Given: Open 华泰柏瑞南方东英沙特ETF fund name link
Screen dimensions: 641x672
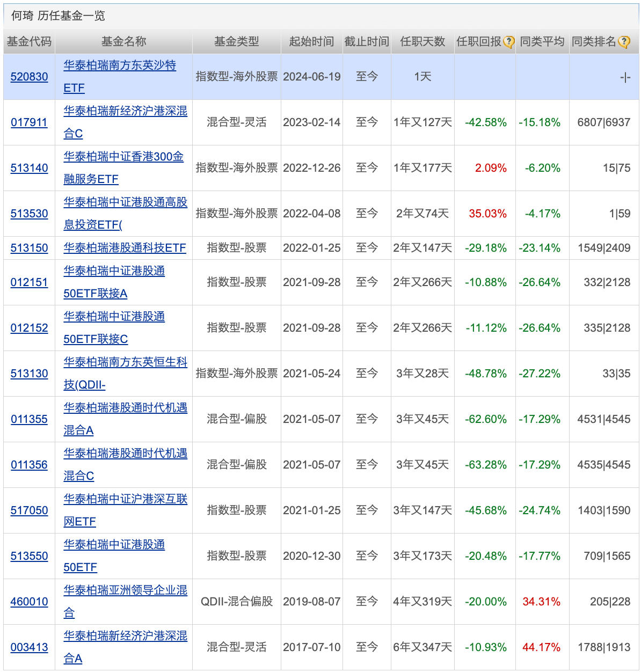Looking at the screenshot, I should 120,77.
